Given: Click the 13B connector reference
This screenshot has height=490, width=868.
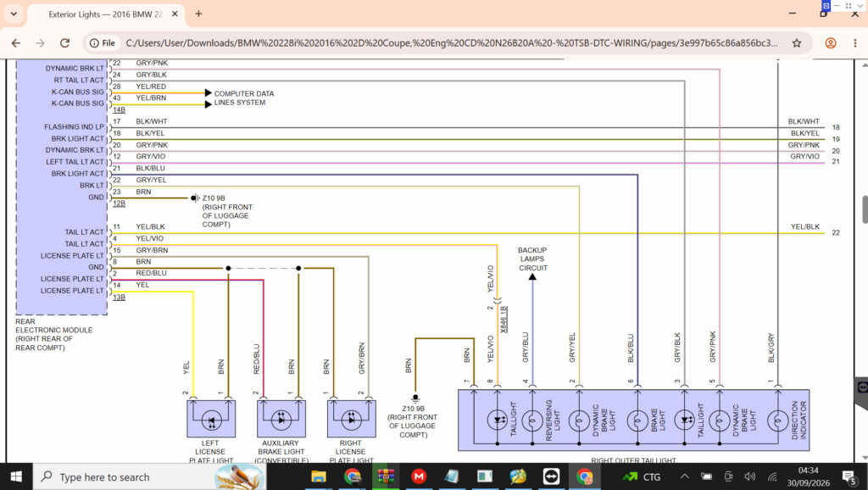Looking at the screenshot, I should 119,298.
